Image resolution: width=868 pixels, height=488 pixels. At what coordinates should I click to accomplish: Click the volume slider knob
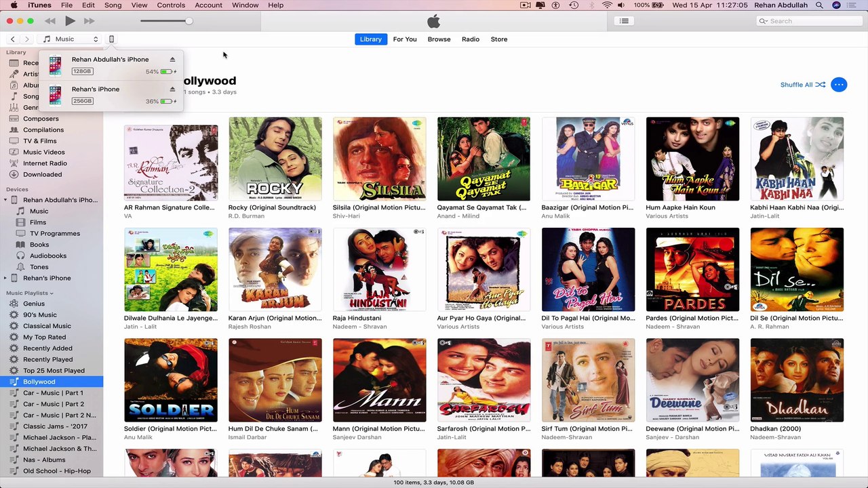tap(189, 21)
